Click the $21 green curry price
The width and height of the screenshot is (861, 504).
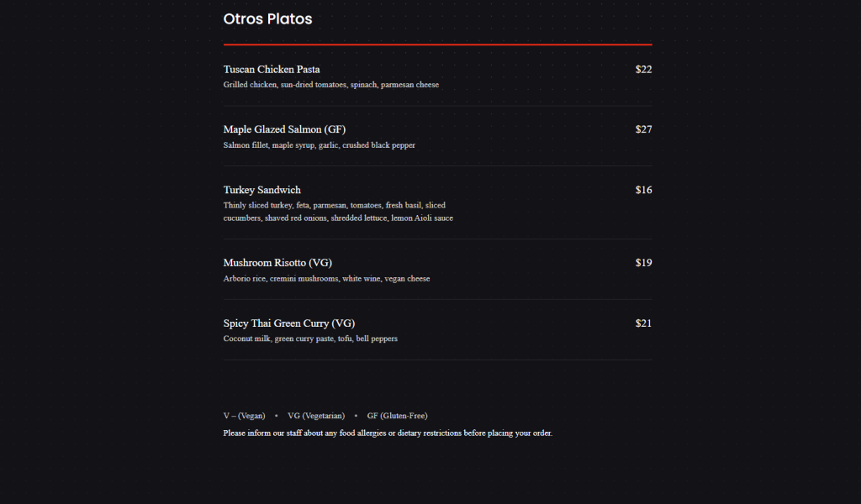[x=643, y=323]
